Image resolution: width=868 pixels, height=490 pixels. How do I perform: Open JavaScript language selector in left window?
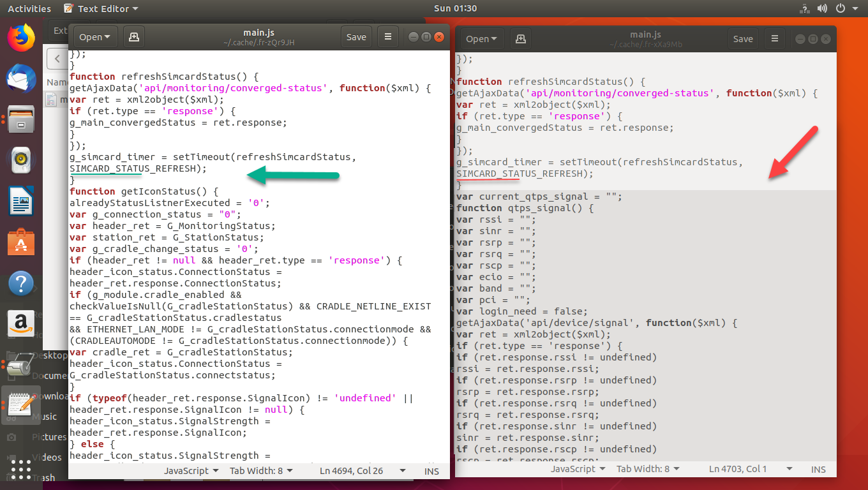191,471
